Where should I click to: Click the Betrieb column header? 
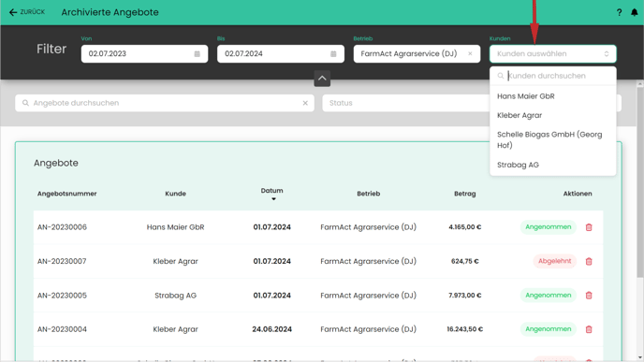click(x=369, y=194)
